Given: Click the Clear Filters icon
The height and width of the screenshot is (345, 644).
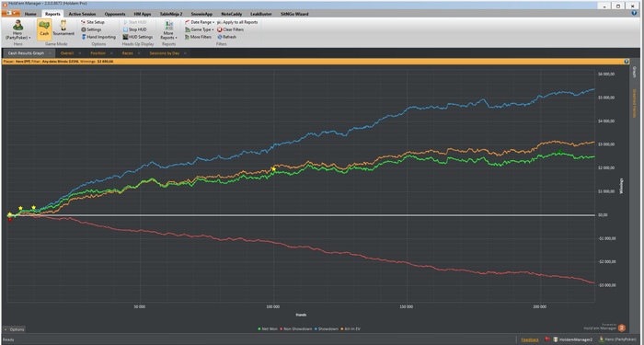Looking at the screenshot, I should coord(230,29).
